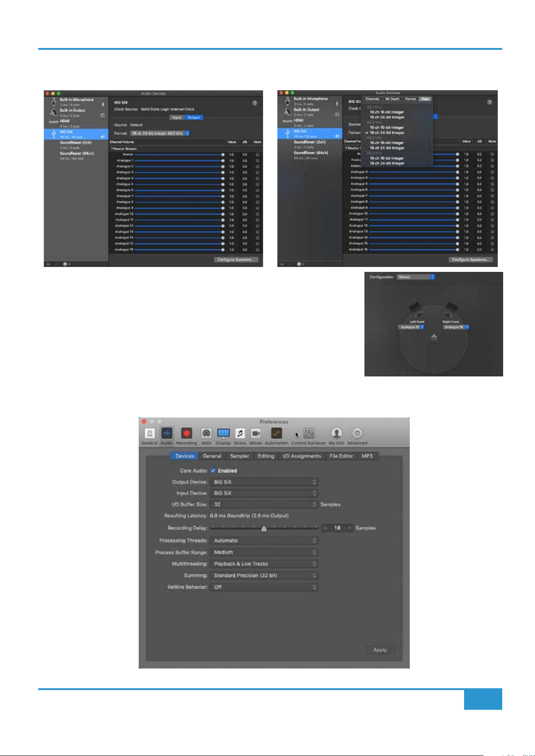The height and width of the screenshot is (756, 535).
Task: Toggle Core Audio Enabled checkbox
Action: point(213,471)
